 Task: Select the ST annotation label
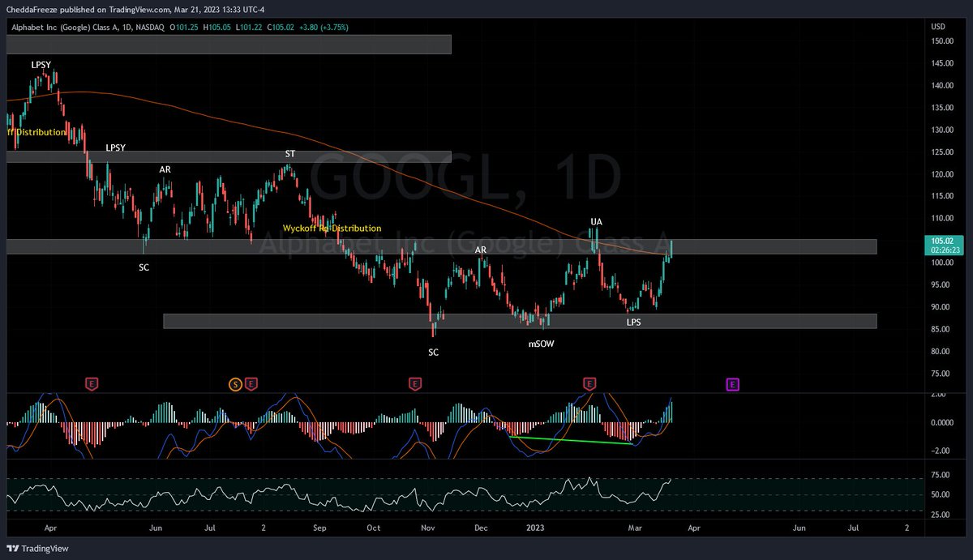289,154
